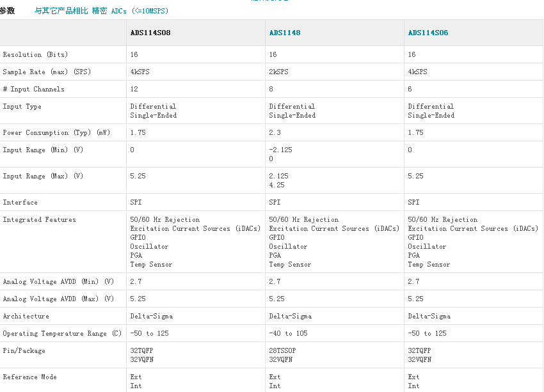
Task: Click the # Input Channels row label
Action: (33, 89)
